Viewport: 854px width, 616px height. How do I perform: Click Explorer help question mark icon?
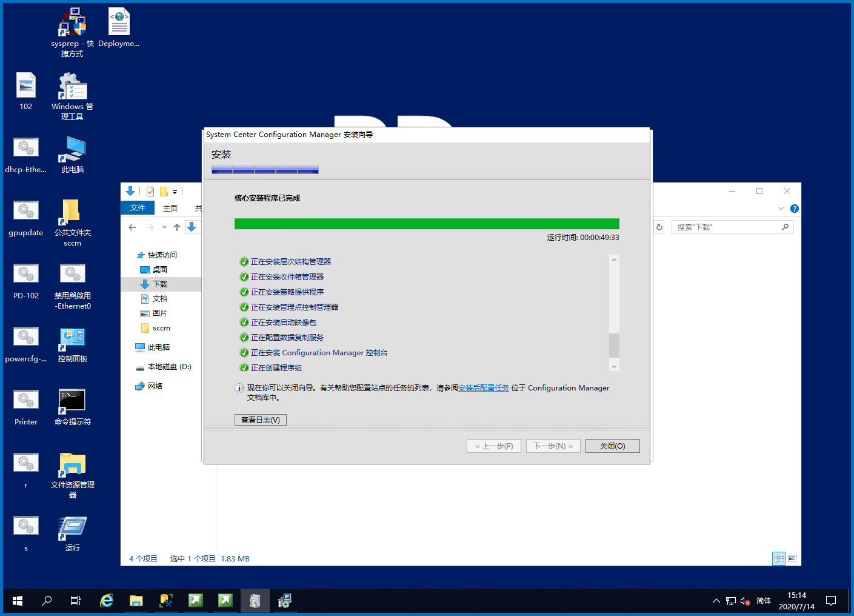tap(795, 209)
